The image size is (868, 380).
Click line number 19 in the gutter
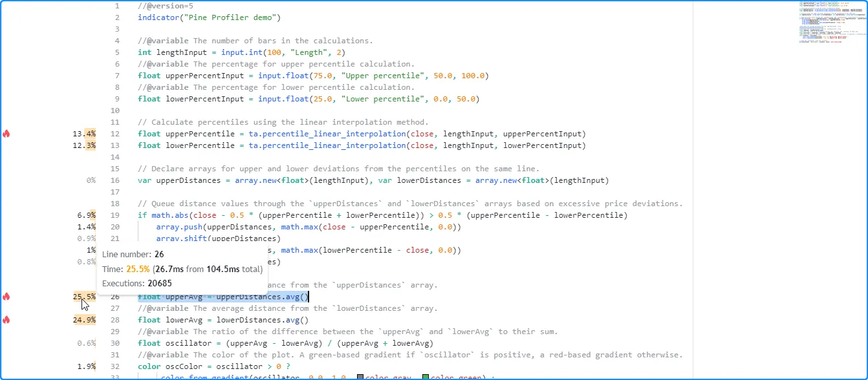point(114,215)
